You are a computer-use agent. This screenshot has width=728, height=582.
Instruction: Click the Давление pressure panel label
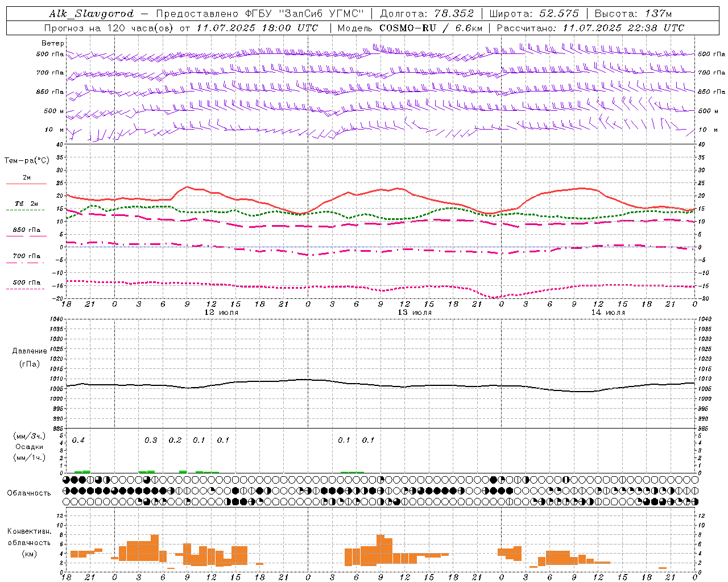click(30, 351)
